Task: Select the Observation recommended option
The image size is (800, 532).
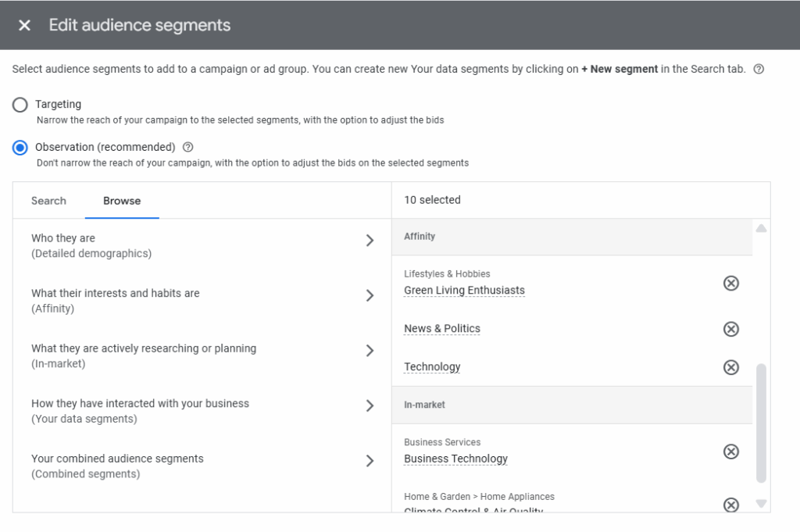Action: click(19, 147)
